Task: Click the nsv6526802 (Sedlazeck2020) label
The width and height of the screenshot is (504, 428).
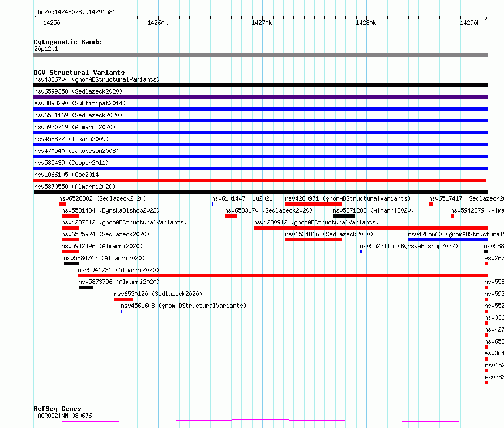Action: 102,198
